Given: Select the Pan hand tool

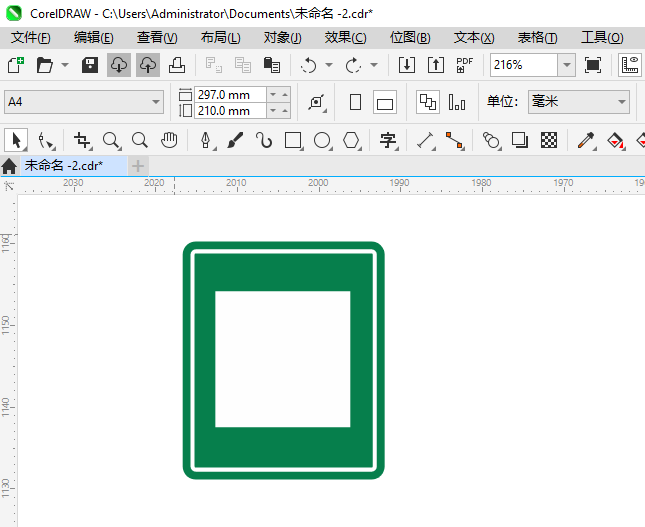Looking at the screenshot, I should click(169, 140).
